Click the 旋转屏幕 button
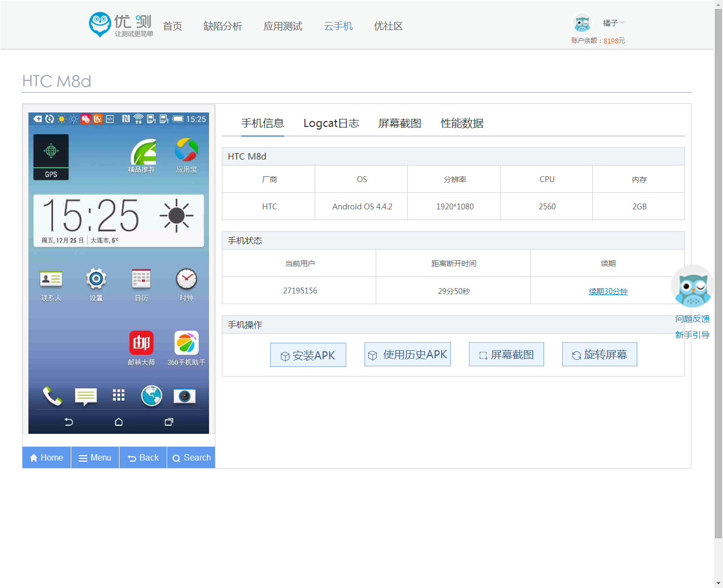723x588 pixels. (599, 355)
